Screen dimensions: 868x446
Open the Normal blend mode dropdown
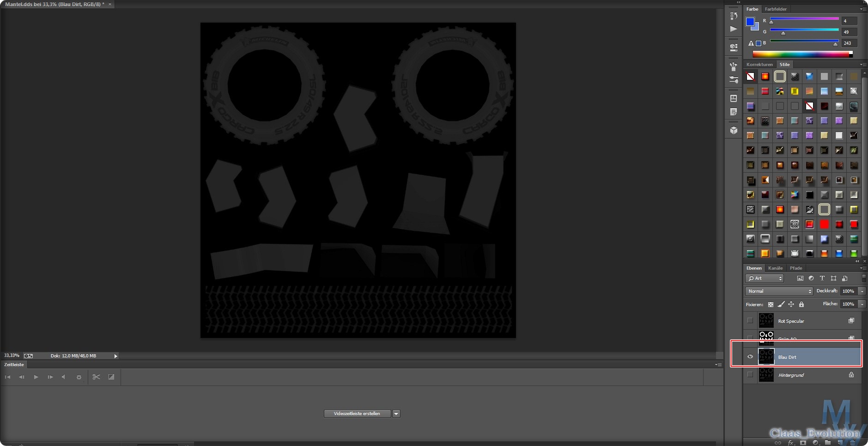pos(779,291)
